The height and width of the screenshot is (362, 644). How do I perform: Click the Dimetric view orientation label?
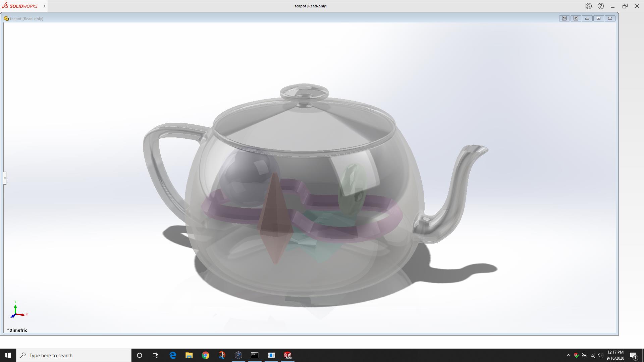[x=17, y=330]
